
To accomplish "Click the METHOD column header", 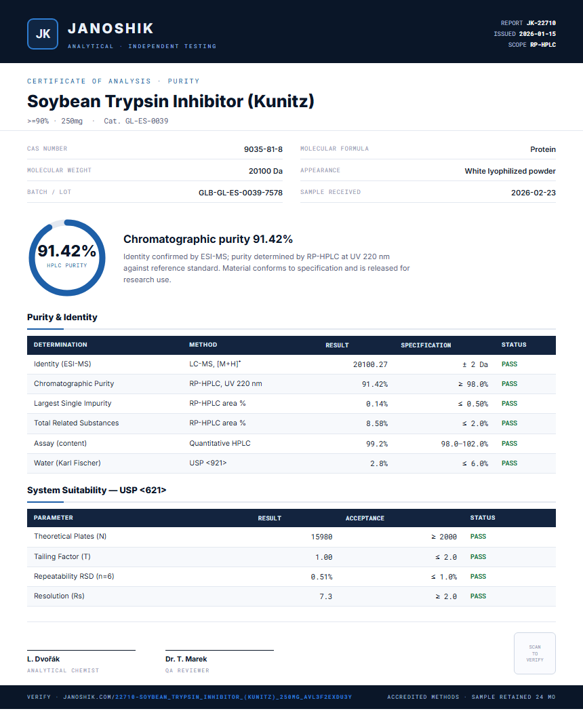I will (x=203, y=345).
